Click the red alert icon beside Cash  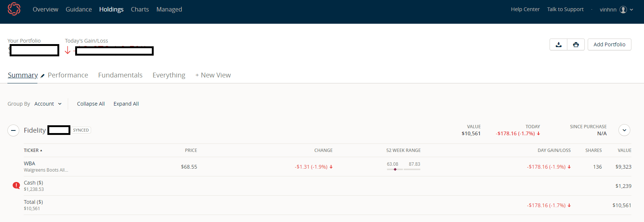click(16, 185)
